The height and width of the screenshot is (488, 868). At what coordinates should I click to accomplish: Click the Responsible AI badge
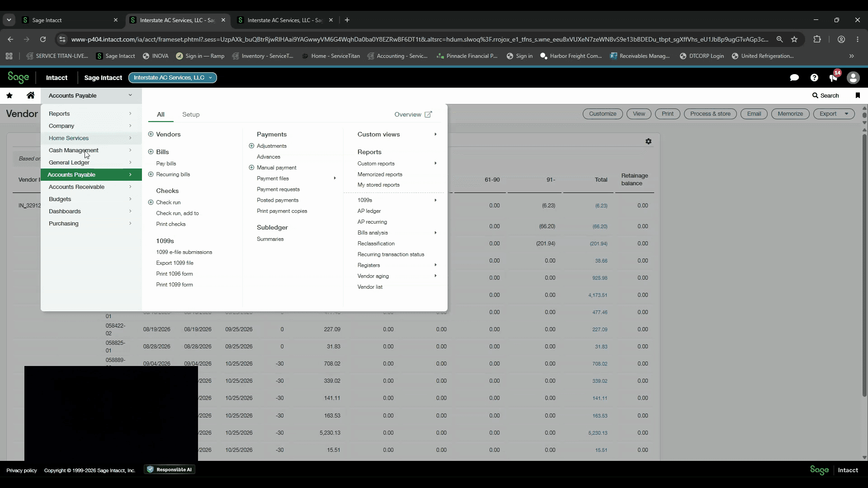170,469
